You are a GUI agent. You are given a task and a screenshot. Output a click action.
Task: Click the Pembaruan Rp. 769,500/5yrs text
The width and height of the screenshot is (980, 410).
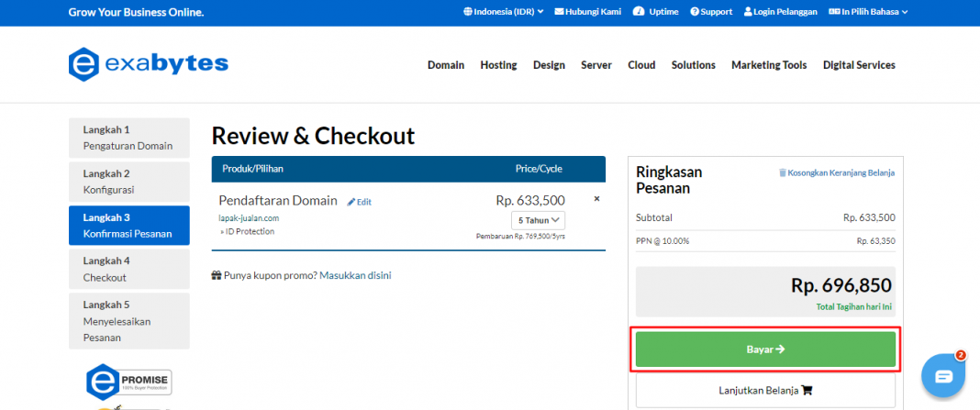[520, 237]
